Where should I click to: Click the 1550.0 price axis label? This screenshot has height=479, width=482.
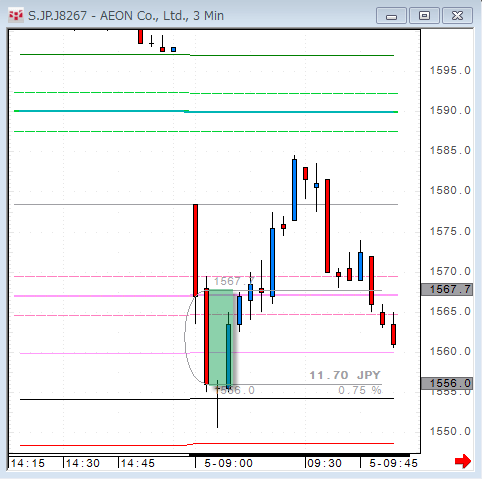pyautogui.click(x=450, y=431)
